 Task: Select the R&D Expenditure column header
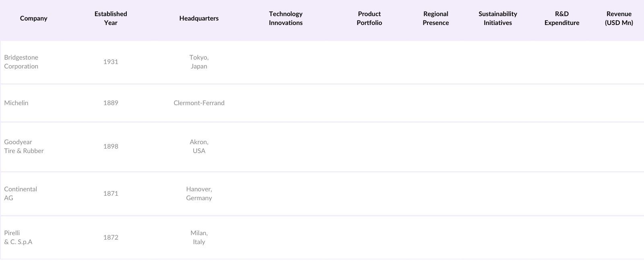[561, 19]
